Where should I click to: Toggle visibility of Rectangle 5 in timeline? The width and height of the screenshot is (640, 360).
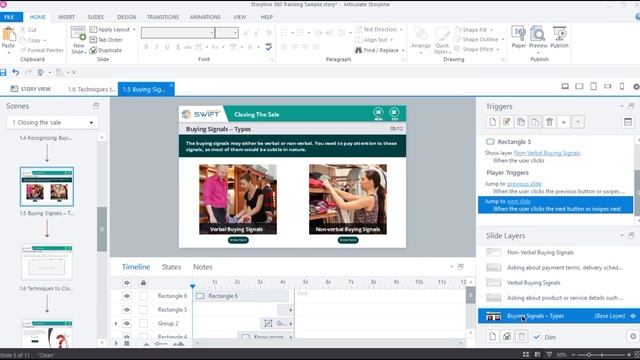[127, 310]
